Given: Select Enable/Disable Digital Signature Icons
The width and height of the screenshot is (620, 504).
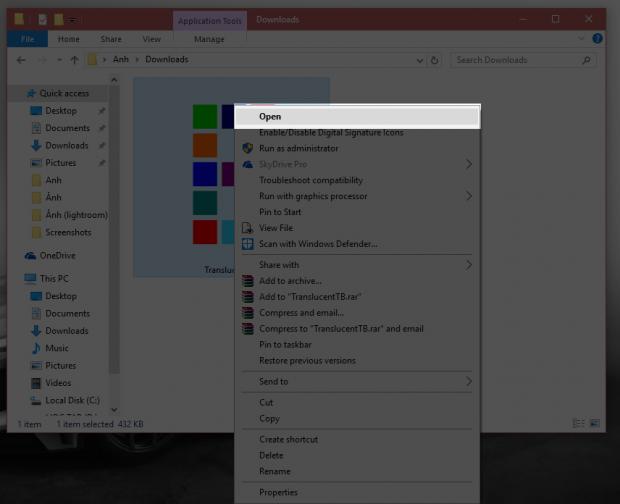Looking at the screenshot, I should coord(357,132).
